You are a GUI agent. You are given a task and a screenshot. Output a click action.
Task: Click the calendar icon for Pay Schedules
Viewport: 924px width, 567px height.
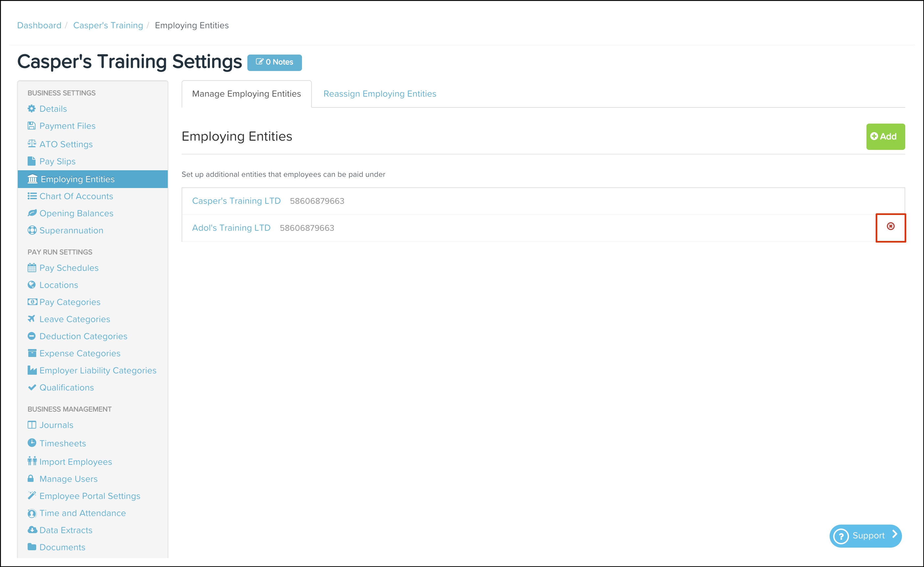click(32, 268)
